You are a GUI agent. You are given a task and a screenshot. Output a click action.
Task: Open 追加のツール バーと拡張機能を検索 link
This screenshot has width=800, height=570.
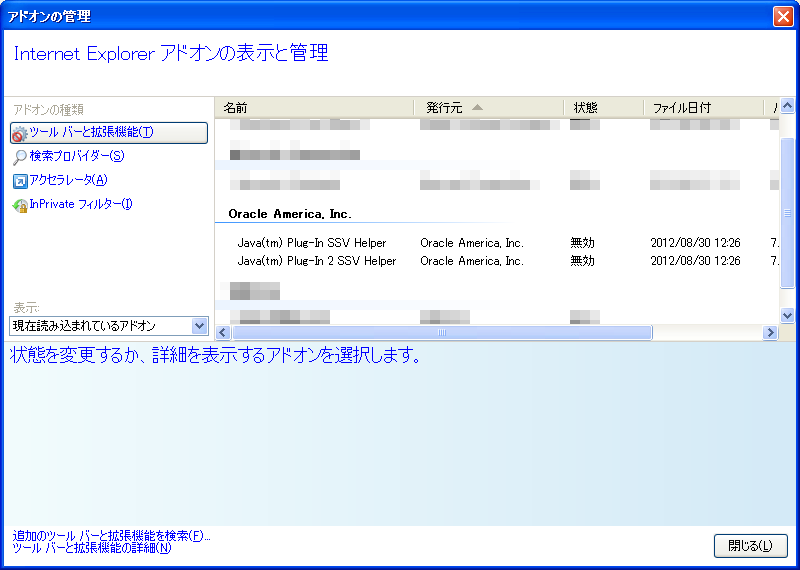click(x=111, y=535)
